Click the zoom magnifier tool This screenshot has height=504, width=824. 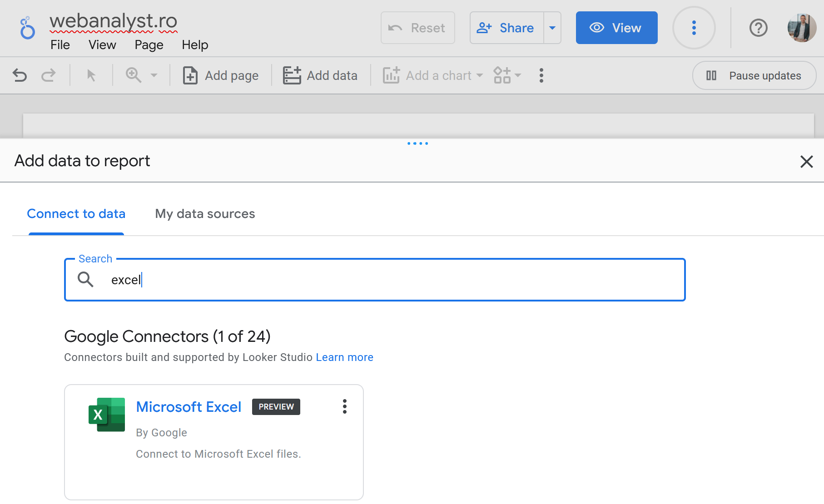[134, 75]
